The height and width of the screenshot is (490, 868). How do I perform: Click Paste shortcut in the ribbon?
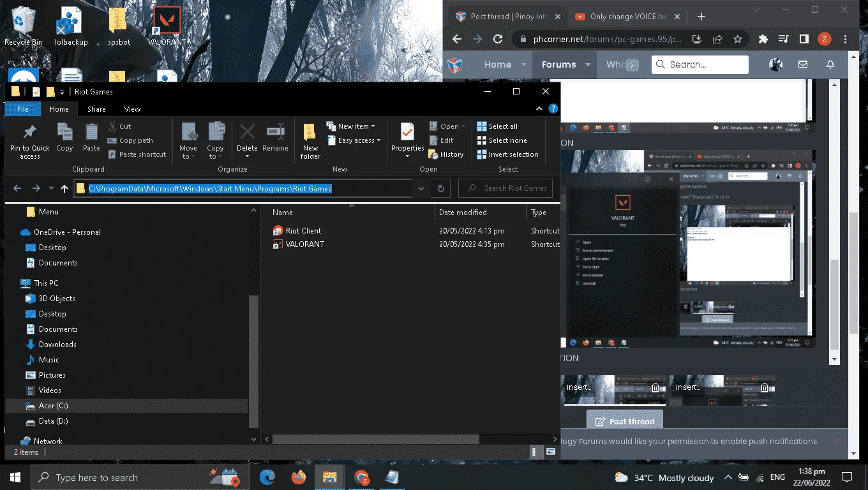pyautogui.click(x=137, y=154)
